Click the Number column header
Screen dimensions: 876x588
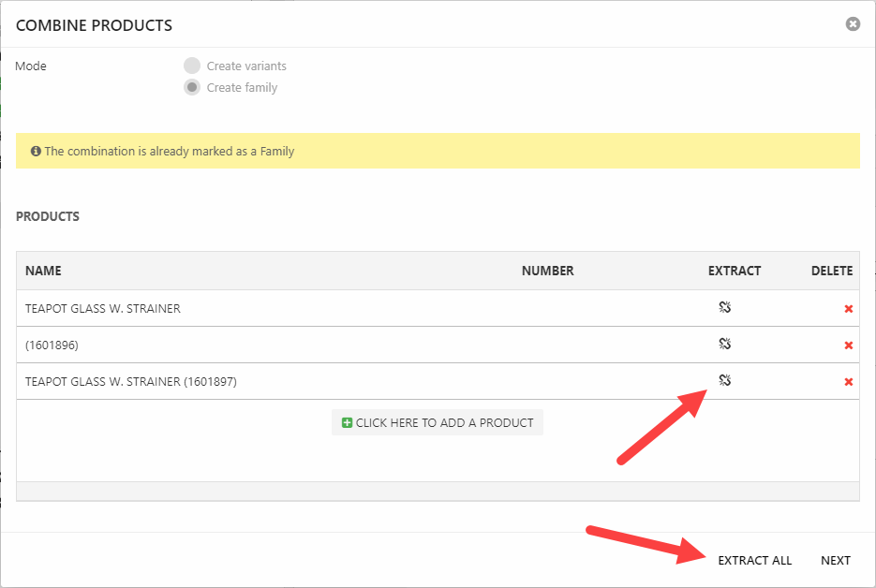[x=547, y=271]
